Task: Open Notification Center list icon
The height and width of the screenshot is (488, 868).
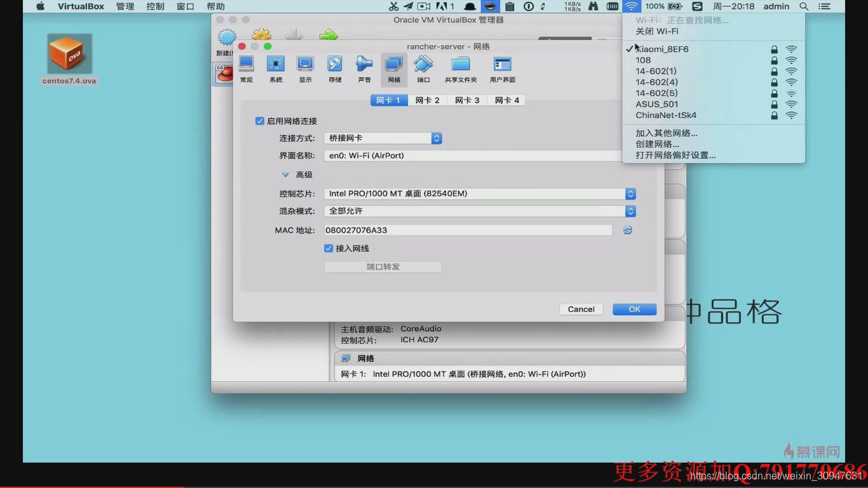Action: (x=824, y=6)
